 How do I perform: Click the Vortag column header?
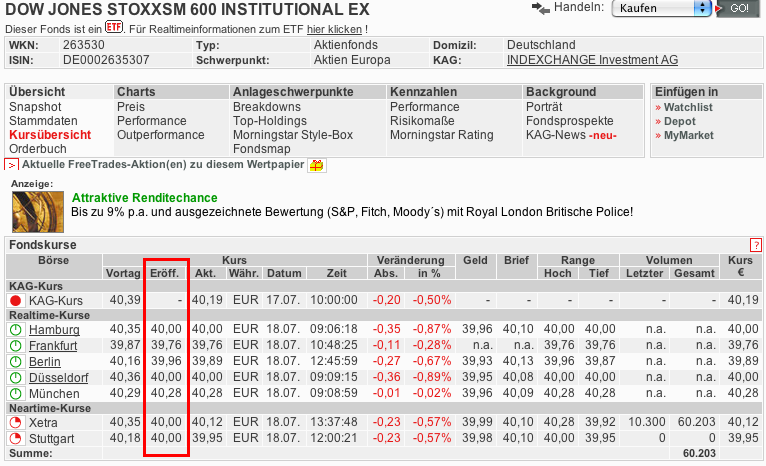tap(123, 274)
